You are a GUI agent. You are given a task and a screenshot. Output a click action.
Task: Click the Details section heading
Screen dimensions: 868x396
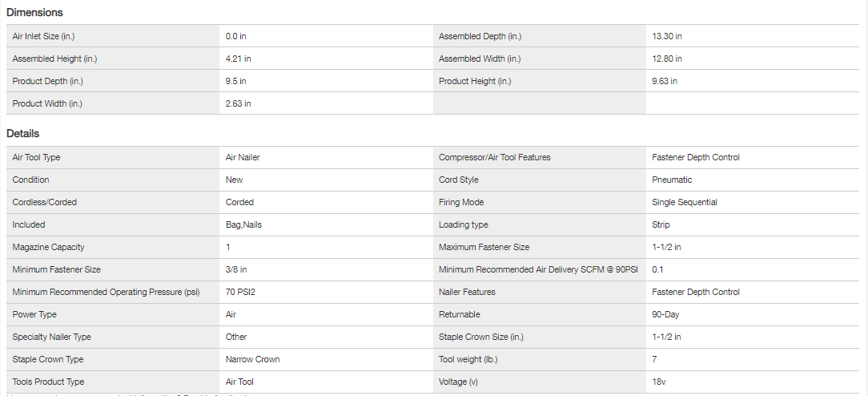(23, 134)
